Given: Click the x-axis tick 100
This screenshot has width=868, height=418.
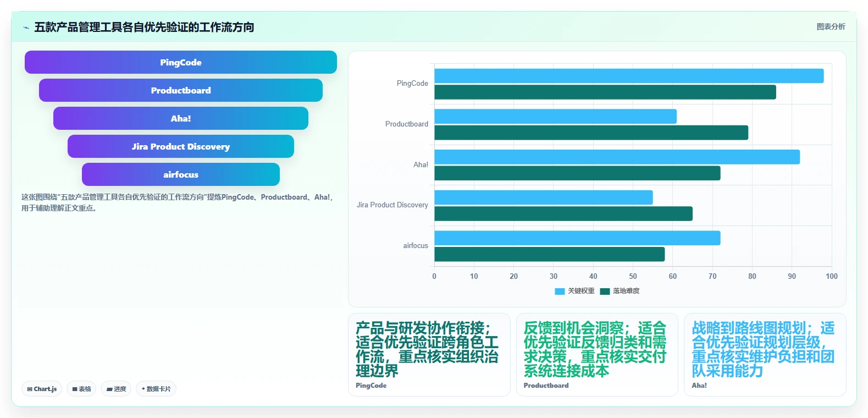Looking at the screenshot, I should pos(832,276).
